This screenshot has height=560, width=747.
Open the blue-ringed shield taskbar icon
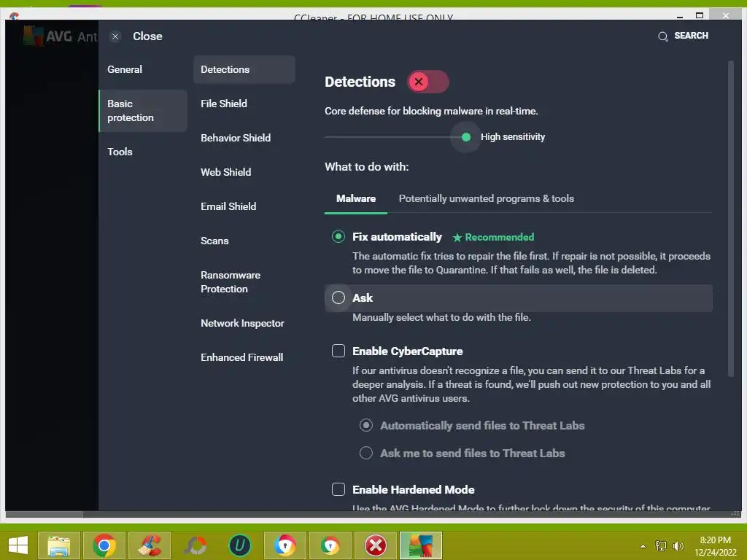(285, 545)
